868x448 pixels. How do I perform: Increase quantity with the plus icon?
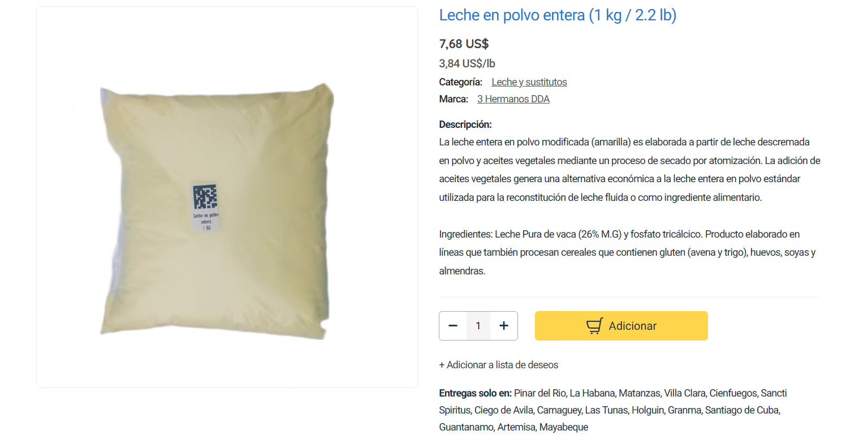coord(504,326)
